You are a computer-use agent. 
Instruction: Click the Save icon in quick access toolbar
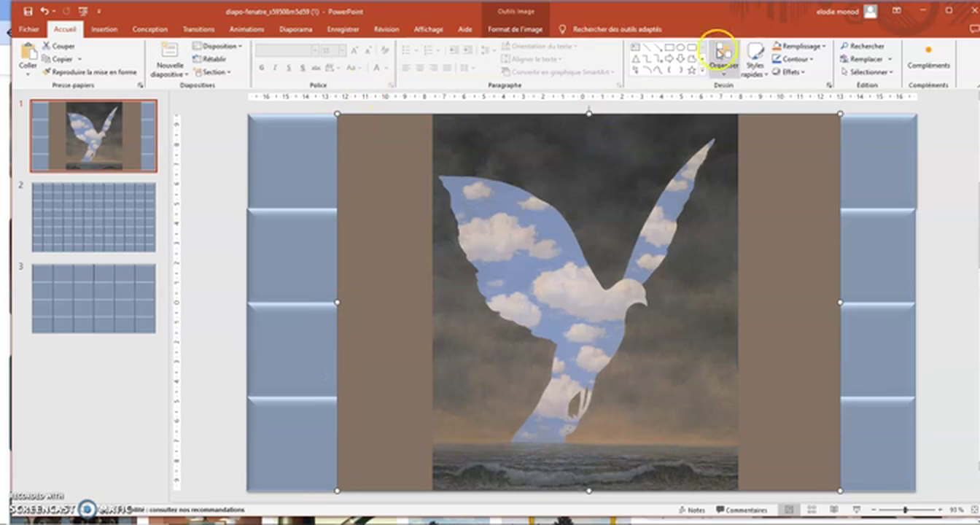[x=28, y=12]
